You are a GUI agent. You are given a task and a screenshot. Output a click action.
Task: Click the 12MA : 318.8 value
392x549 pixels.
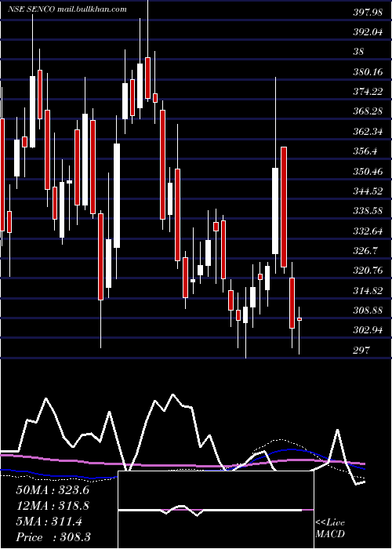(x=53, y=506)
